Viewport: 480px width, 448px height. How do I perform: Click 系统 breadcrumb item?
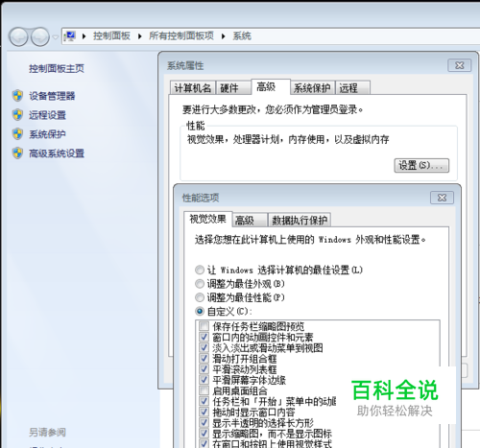pos(242,36)
